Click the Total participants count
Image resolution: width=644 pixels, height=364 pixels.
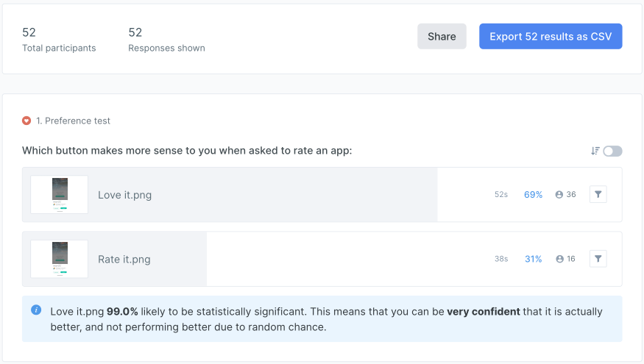coord(29,32)
